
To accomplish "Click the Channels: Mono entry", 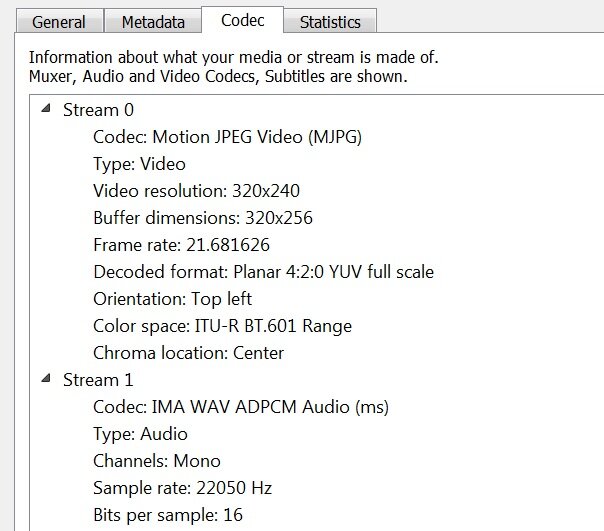I will (157, 461).
